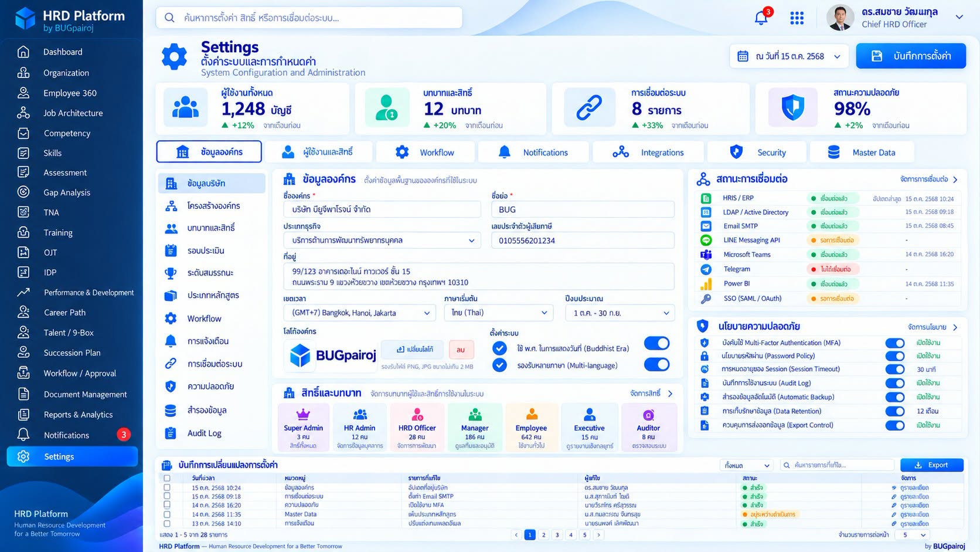Toggle the Buddhist Era date switch
Viewport: 980px width, 552px height.
pyautogui.click(x=656, y=343)
